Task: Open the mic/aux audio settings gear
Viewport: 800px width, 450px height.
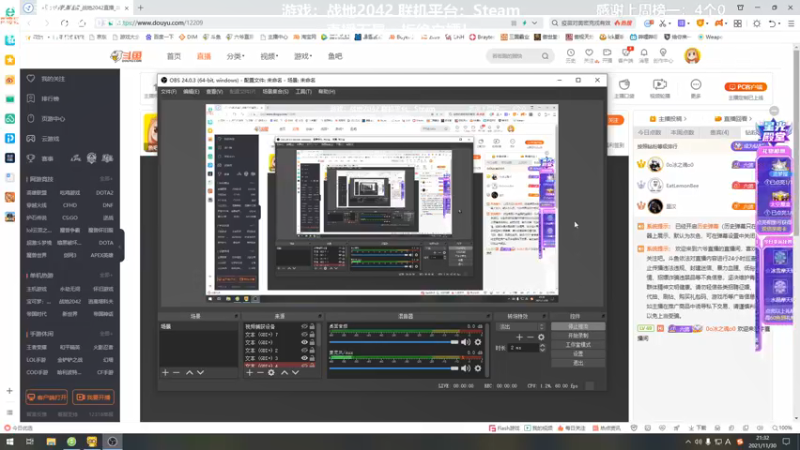Action: pos(478,368)
